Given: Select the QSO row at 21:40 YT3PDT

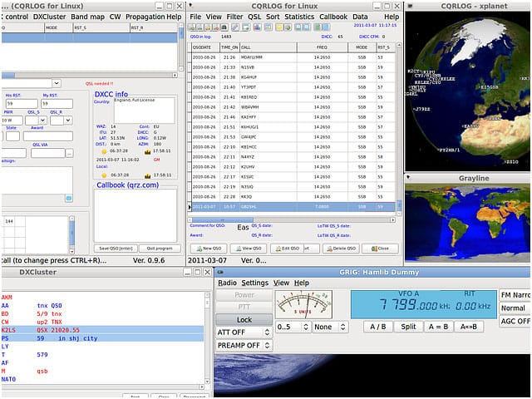Looking at the screenshot, I should tap(293, 87).
